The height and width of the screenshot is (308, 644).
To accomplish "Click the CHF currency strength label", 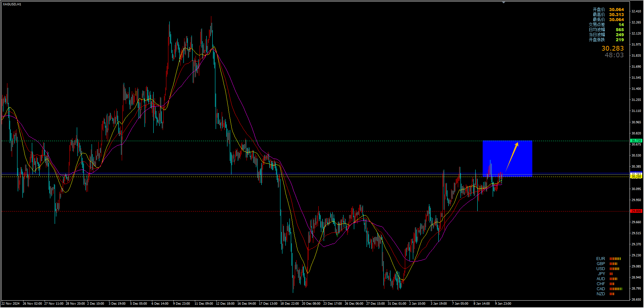I will 601,284.
